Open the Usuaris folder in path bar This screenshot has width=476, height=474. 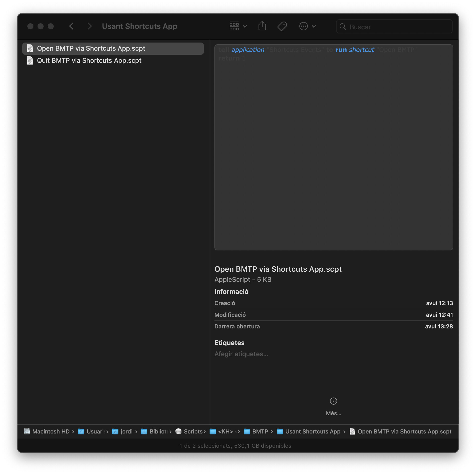tap(91, 431)
